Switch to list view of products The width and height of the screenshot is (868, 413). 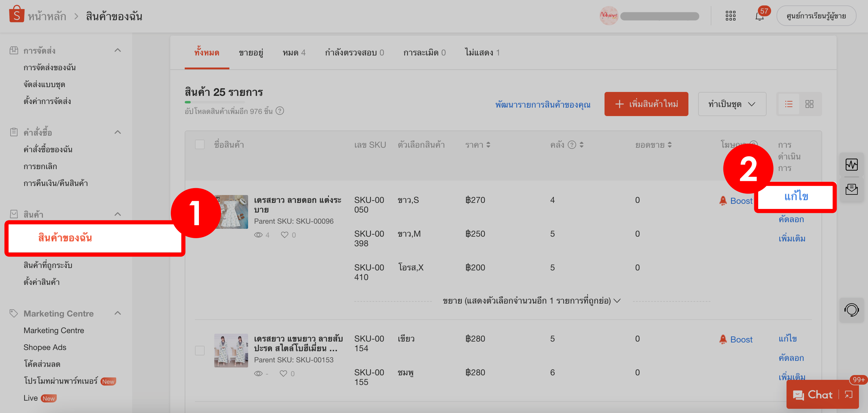789,104
